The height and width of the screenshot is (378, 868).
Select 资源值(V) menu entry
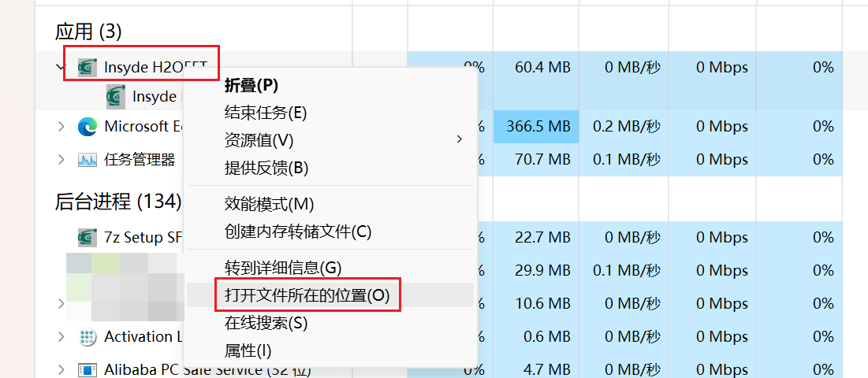pos(330,140)
